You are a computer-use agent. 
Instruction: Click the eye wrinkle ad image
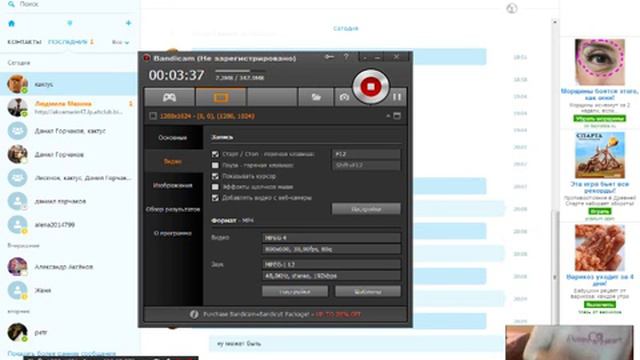pyautogui.click(x=600, y=62)
